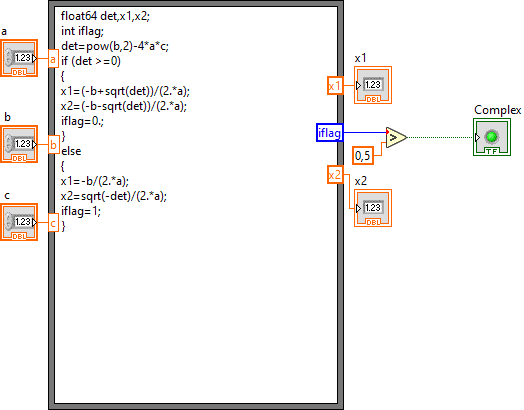Select the numeric control terminal b
The width and height of the screenshot is (524, 410).
pos(19,144)
